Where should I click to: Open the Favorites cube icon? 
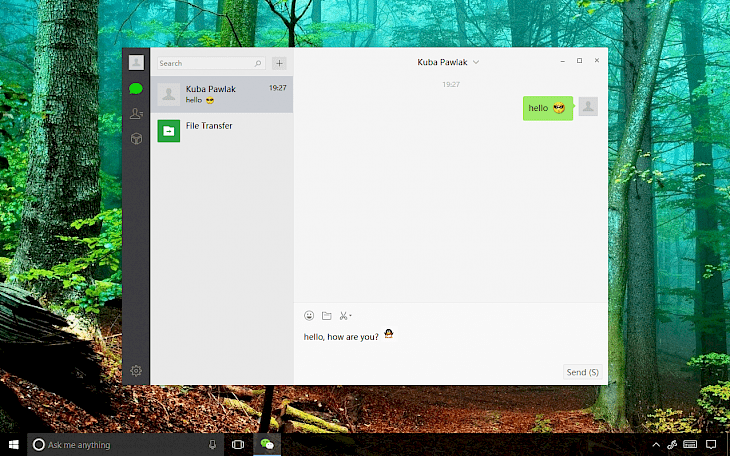pos(136,138)
